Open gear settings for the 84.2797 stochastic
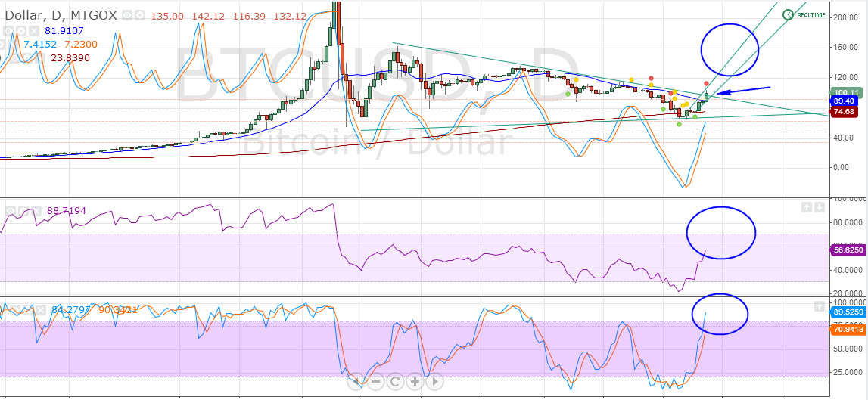Viewport: 868px width, 400px height. pos(28,310)
